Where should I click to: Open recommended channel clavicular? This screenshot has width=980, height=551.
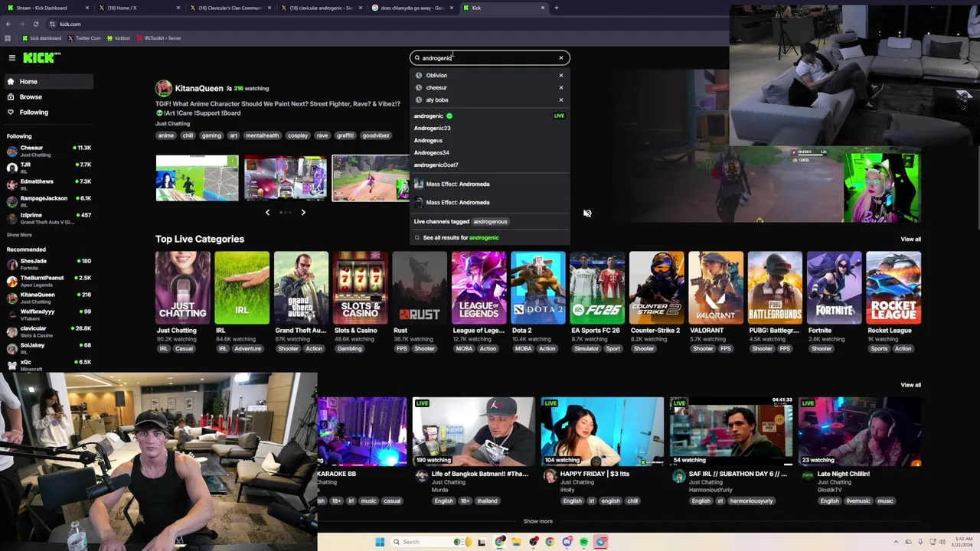[47, 331]
